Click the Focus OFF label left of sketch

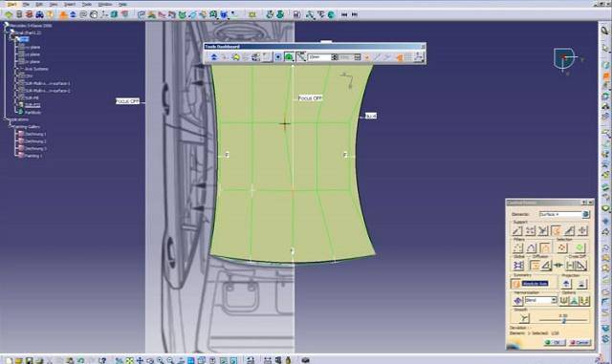[127, 101]
